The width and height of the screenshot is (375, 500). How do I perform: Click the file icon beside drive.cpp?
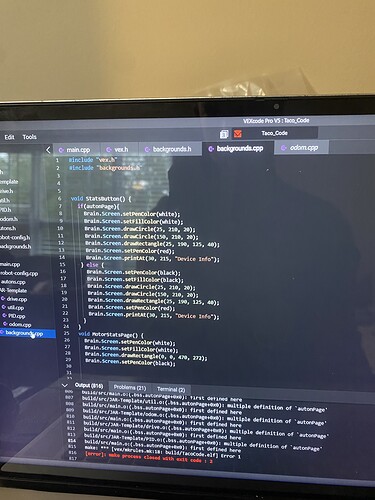pyautogui.click(x=3, y=299)
